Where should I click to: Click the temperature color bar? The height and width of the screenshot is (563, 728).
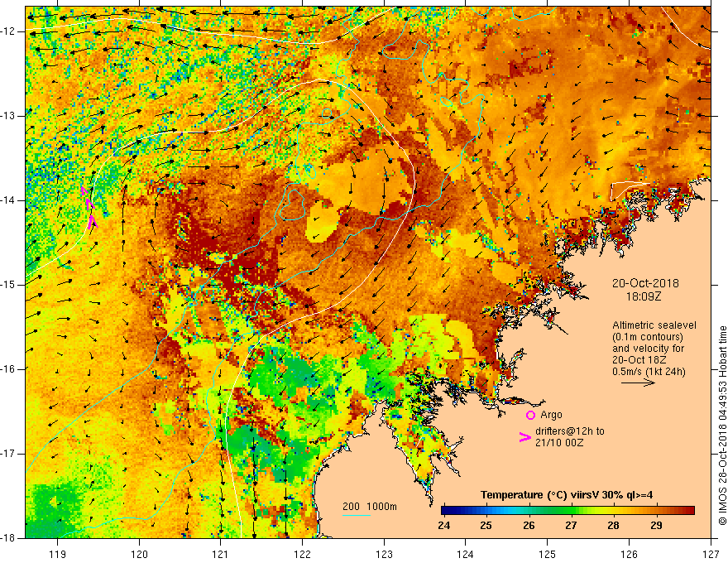click(568, 511)
